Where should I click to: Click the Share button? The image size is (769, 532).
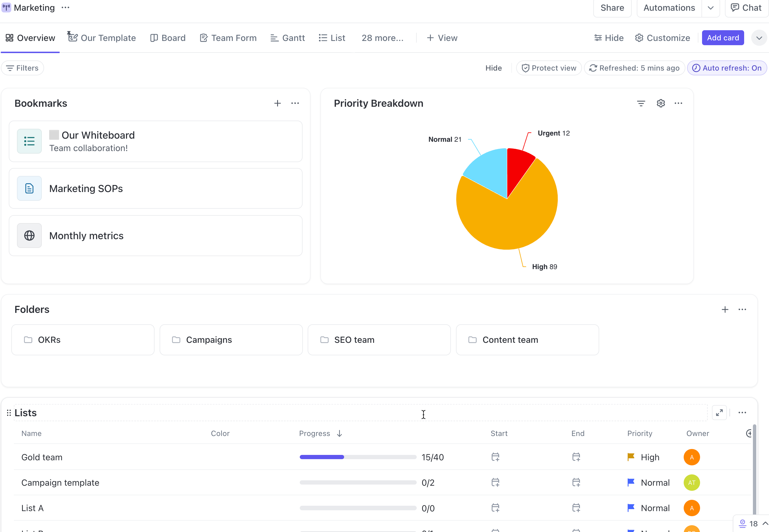click(x=612, y=8)
